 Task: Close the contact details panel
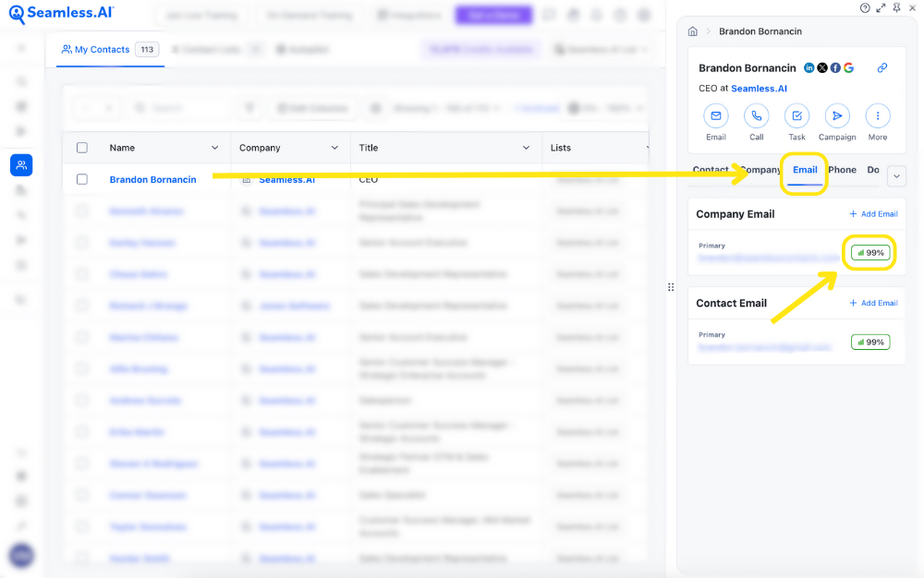click(912, 7)
